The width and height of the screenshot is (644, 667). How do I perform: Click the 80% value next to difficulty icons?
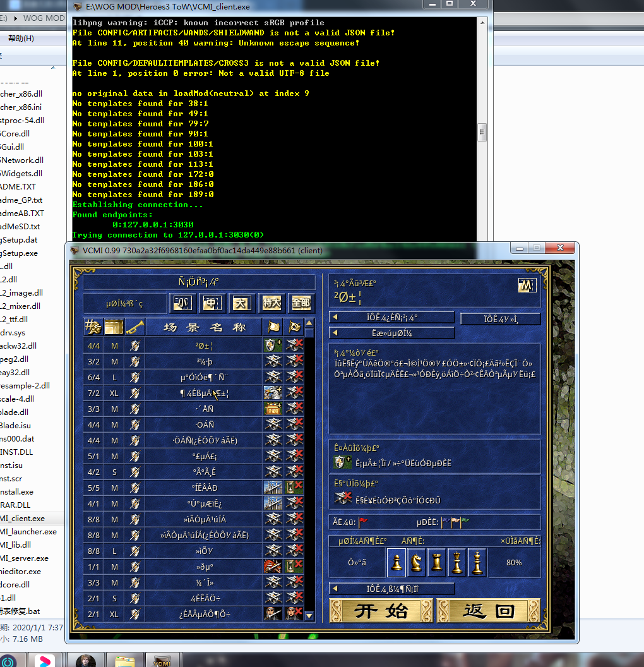pyautogui.click(x=514, y=562)
